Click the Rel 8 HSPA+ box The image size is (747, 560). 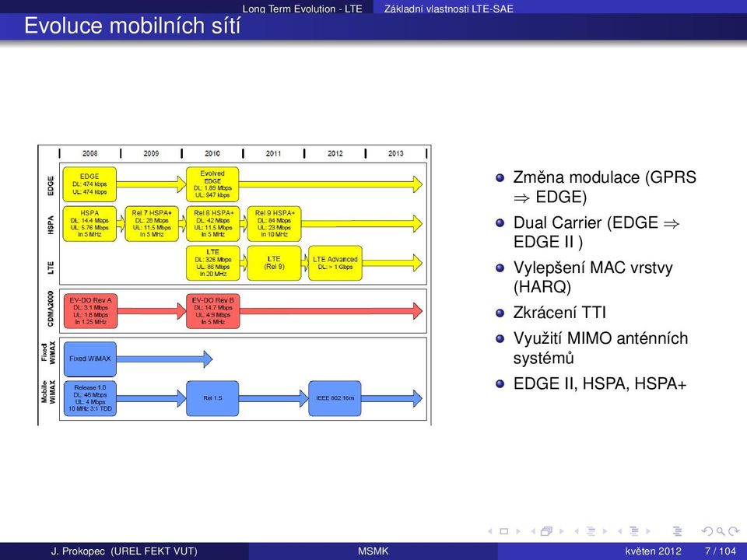213,224
